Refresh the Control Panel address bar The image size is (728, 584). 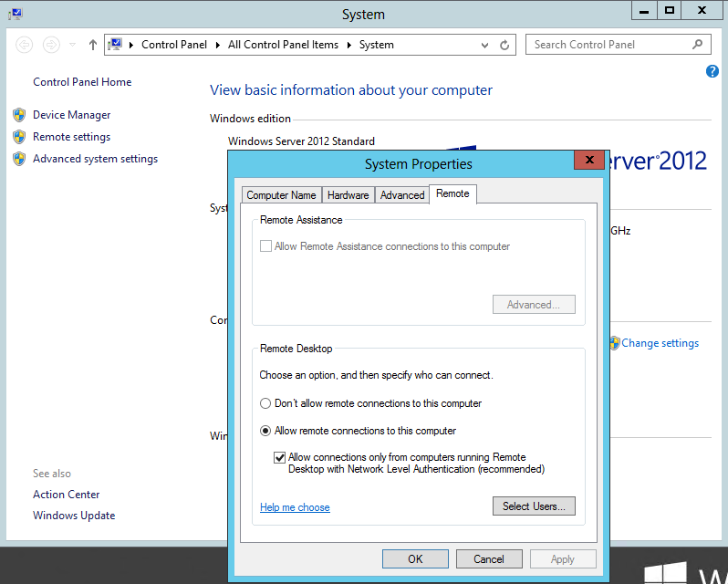(504, 45)
